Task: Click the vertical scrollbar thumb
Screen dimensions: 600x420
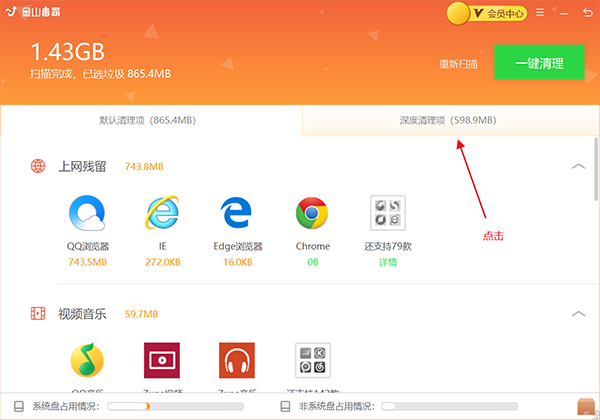Action: 596,169
